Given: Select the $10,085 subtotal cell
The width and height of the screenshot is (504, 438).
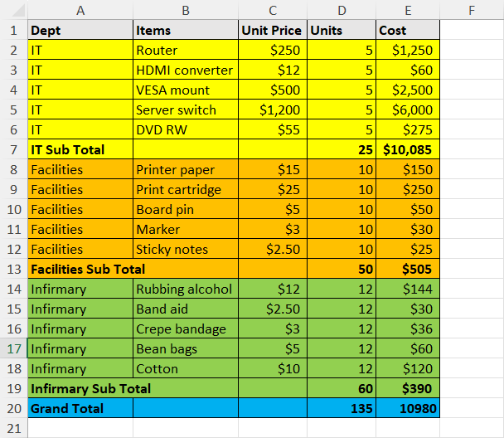Looking at the screenshot, I should click(408, 149).
